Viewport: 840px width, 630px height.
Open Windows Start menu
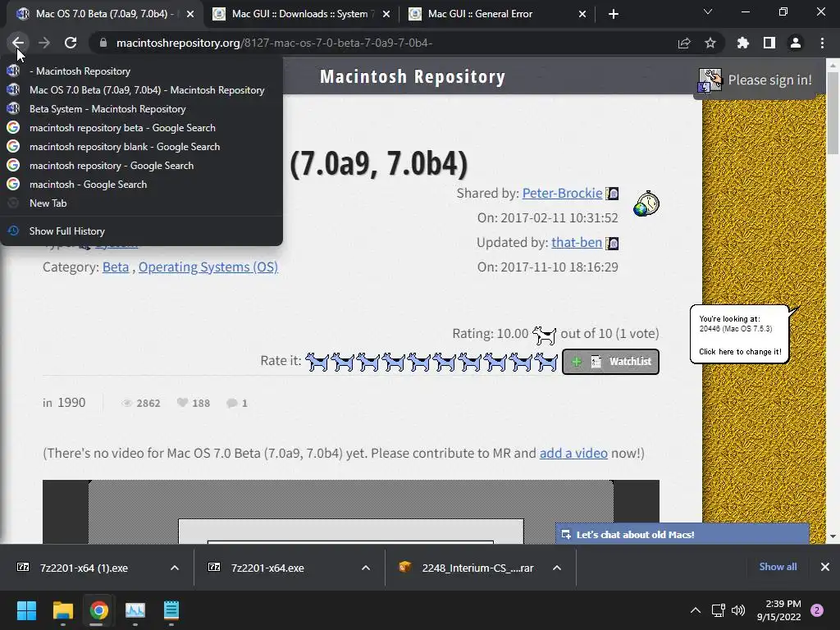26,610
